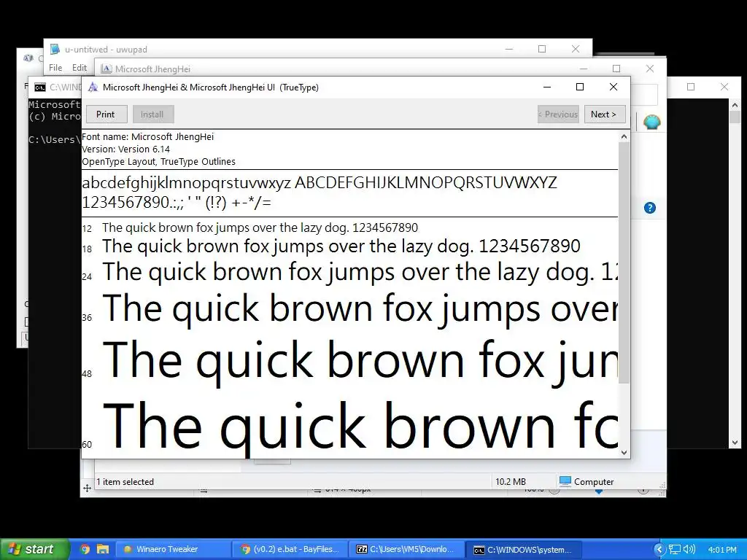
Task: Click '1 item selected' status text
Action: [125, 482]
